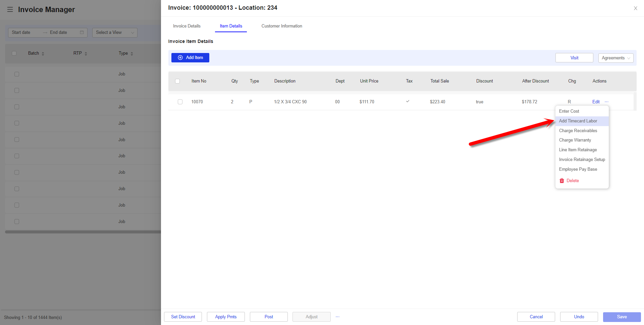
Task: Choose Charge Warranty menu entry
Action: (x=582, y=140)
